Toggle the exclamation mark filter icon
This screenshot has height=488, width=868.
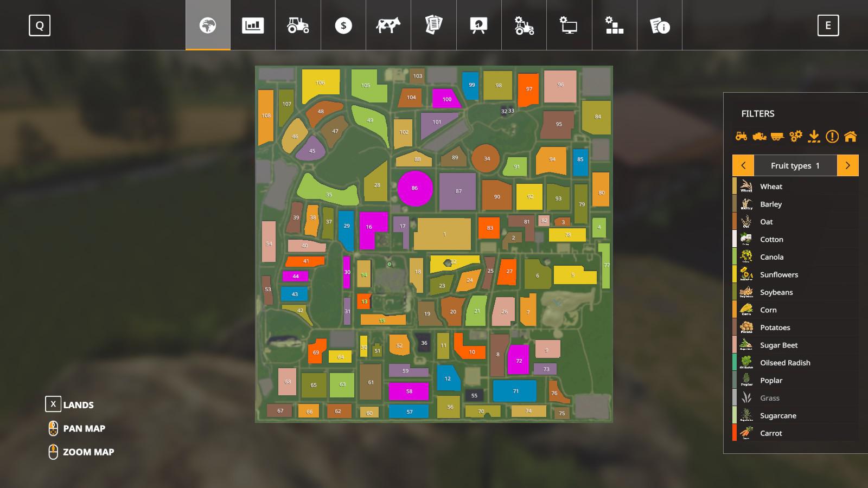(832, 137)
